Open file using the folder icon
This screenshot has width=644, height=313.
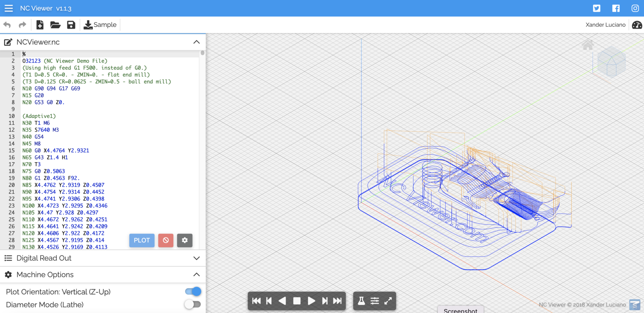[55, 25]
